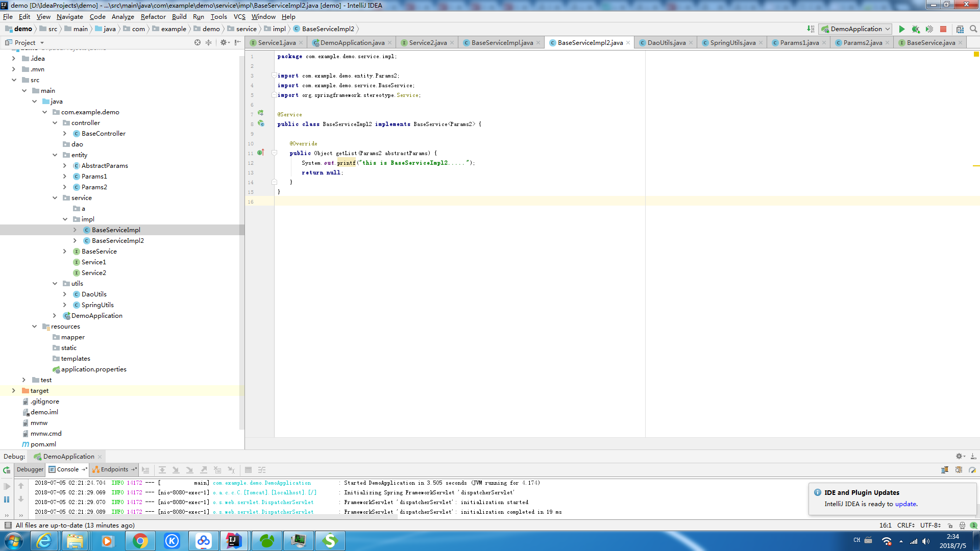Toggle read-only lock icon in status bar
This screenshot has height=551, width=980.
950,525
